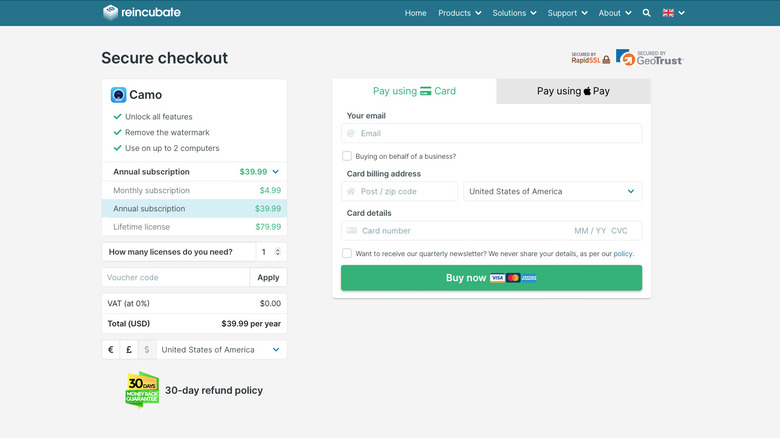This screenshot has width=780, height=438.
Task: Click the RapidSSL security badge
Action: click(590, 58)
